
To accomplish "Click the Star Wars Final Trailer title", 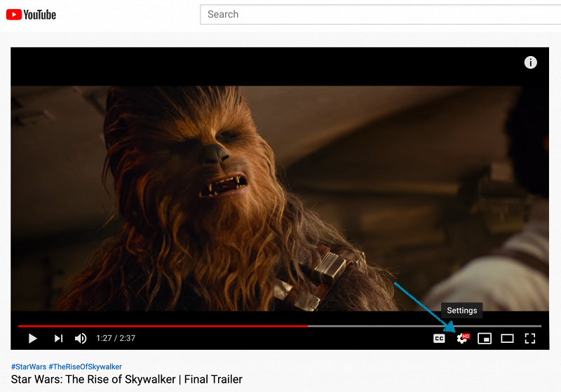I will (x=127, y=379).
